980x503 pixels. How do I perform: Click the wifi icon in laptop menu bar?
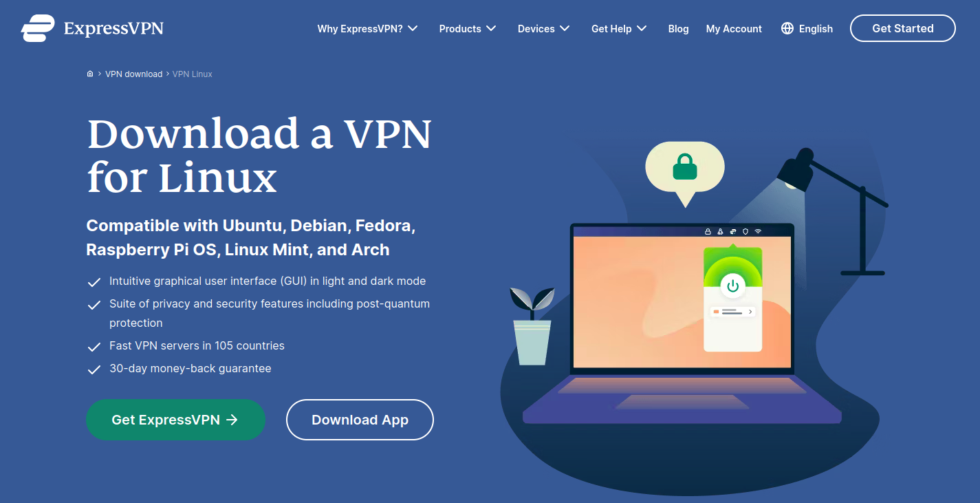(758, 232)
